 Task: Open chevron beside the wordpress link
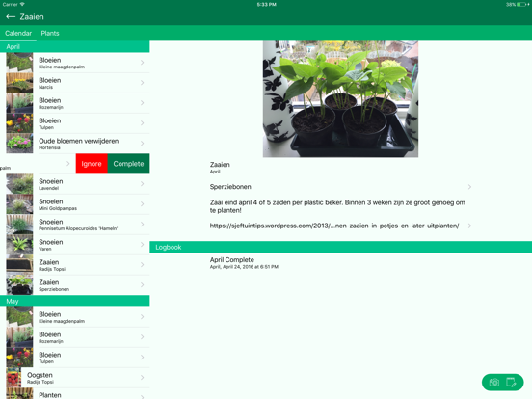tap(470, 226)
